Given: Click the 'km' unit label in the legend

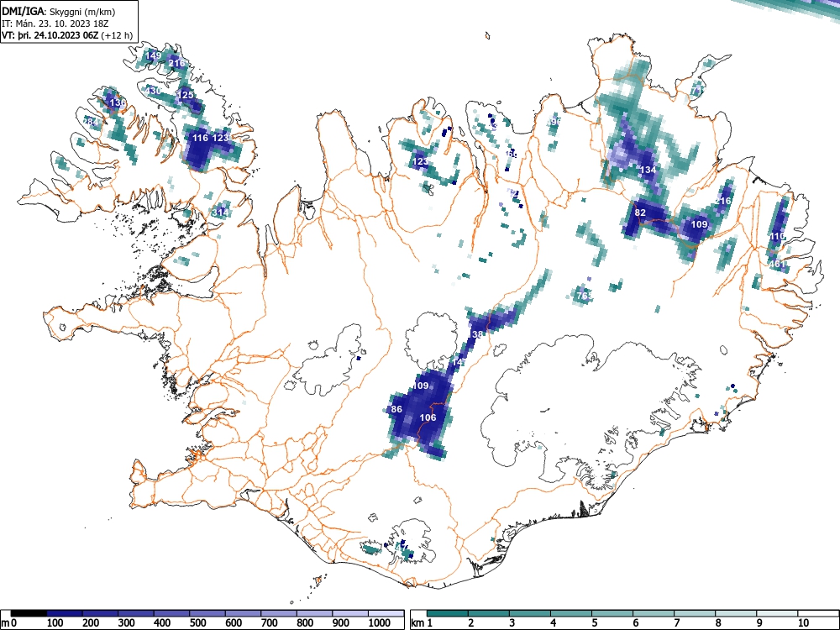Looking at the screenshot, I should pyautogui.click(x=418, y=623).
